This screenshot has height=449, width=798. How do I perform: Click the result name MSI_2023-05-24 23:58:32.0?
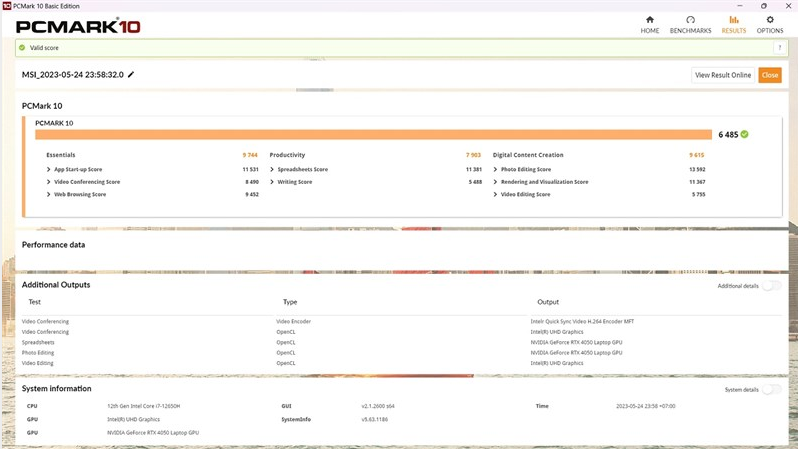(73, 74)
